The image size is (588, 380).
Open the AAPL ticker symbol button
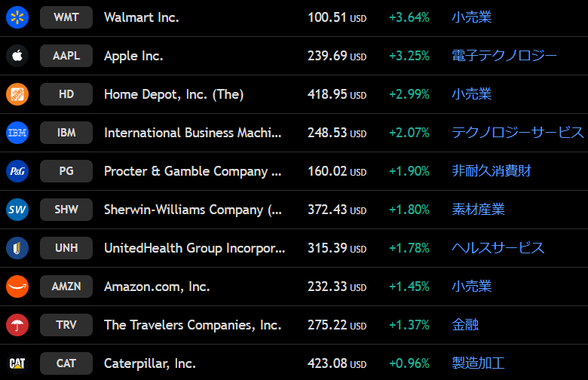[66, 56]
